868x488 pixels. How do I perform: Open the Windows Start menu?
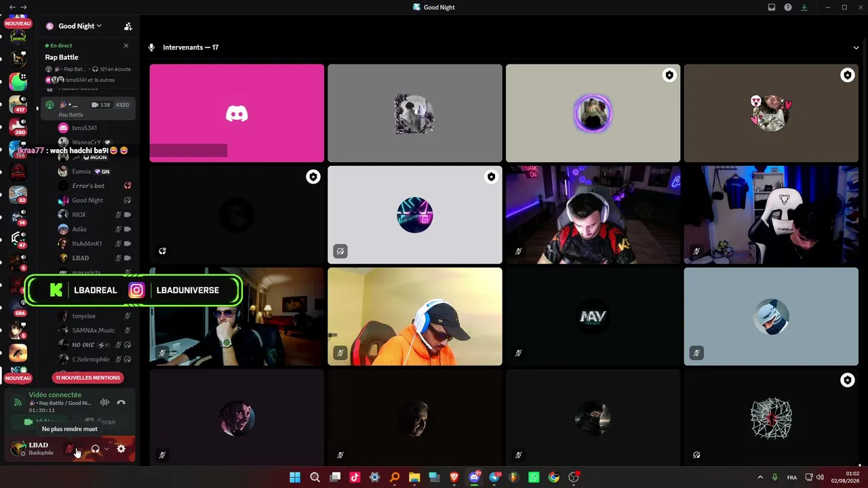click(x=295, y=477)
